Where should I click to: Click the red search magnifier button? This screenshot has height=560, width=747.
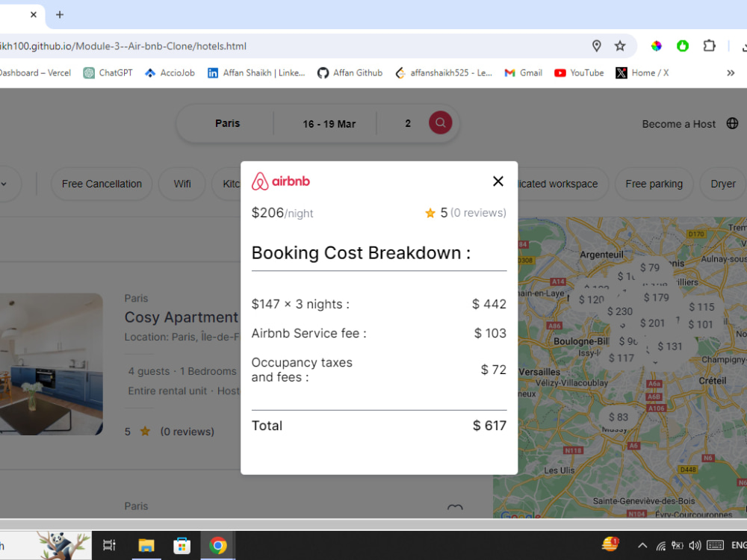tap(440, 123)
